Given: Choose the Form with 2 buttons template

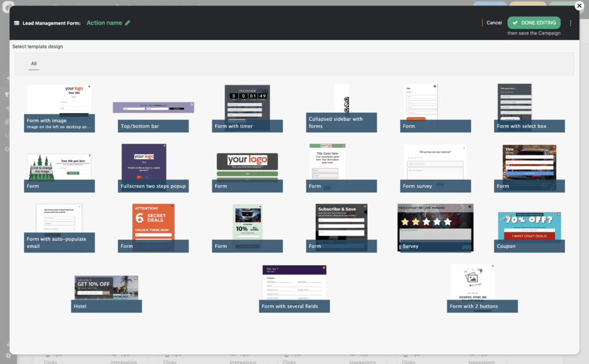Looking at the screenshot, I should (x=483, y=288).
